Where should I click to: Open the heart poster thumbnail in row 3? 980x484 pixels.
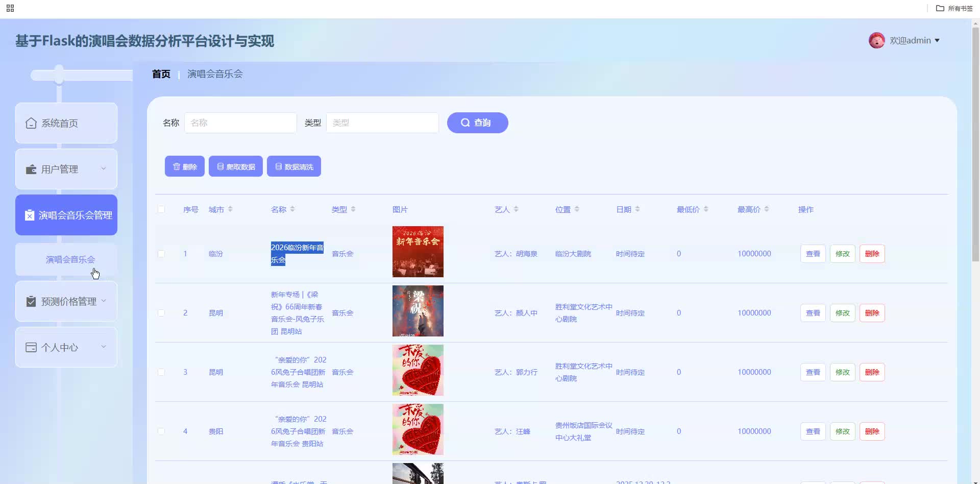[x=418, y=370]
